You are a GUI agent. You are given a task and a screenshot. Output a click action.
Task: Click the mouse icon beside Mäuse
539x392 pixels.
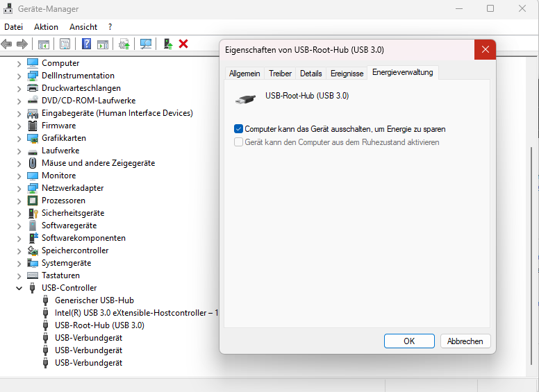click(33, 163)
